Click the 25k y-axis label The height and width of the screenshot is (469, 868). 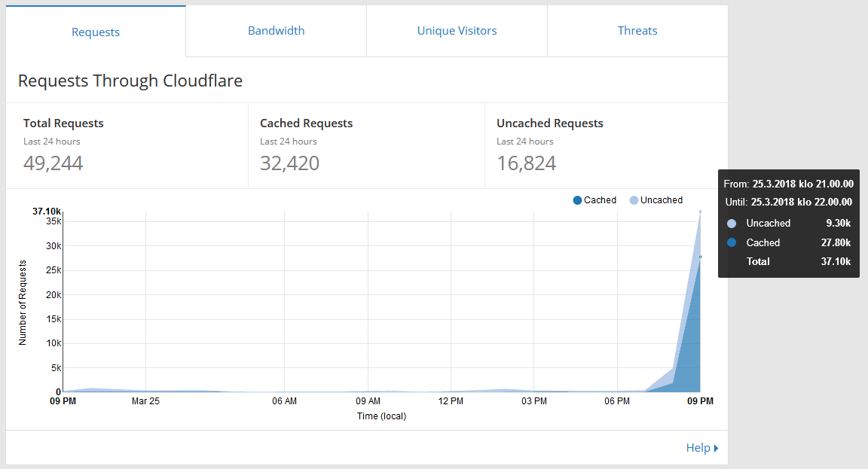pos(53,270)
